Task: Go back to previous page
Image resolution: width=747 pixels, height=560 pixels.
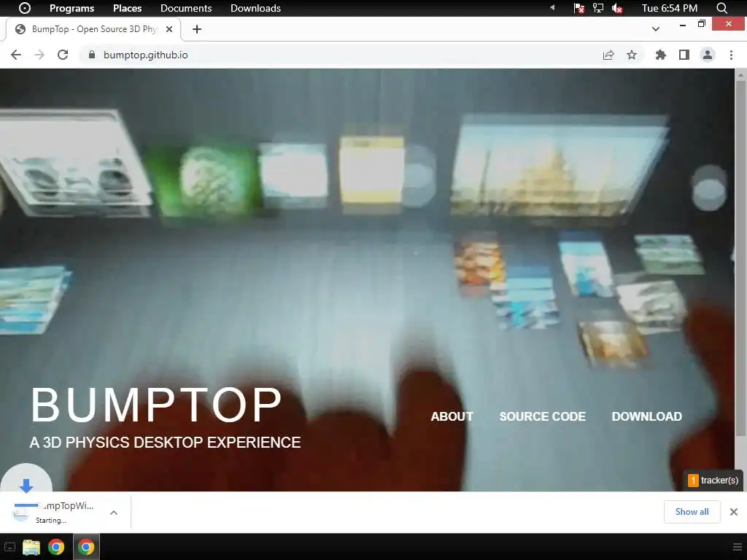Action: coord(16,55)
